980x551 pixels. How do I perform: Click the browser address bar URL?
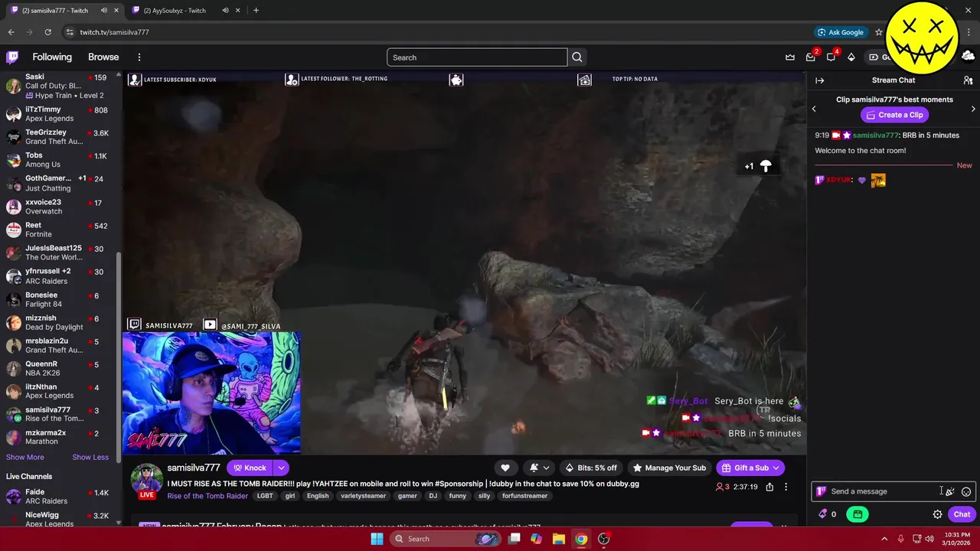click(x=115, y=32)
